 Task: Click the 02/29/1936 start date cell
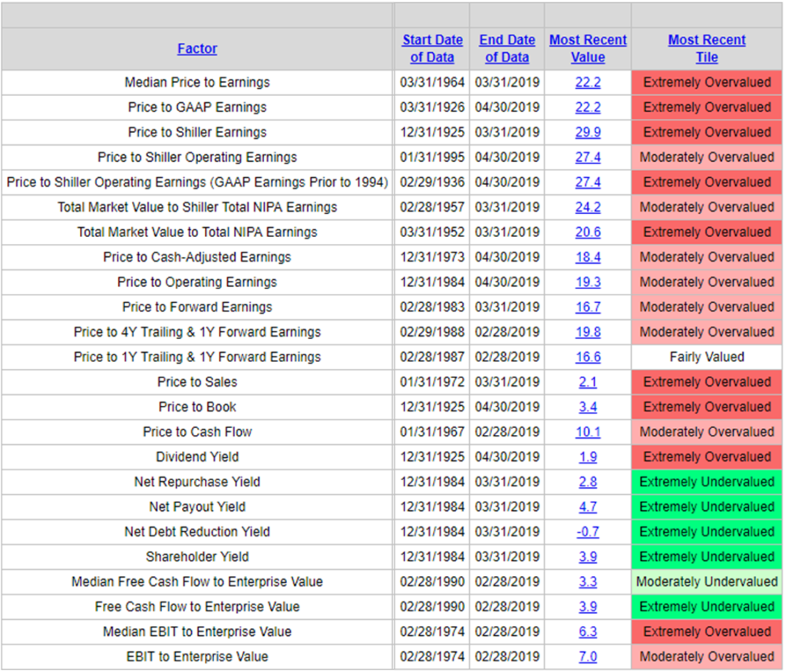coord(432,183)
